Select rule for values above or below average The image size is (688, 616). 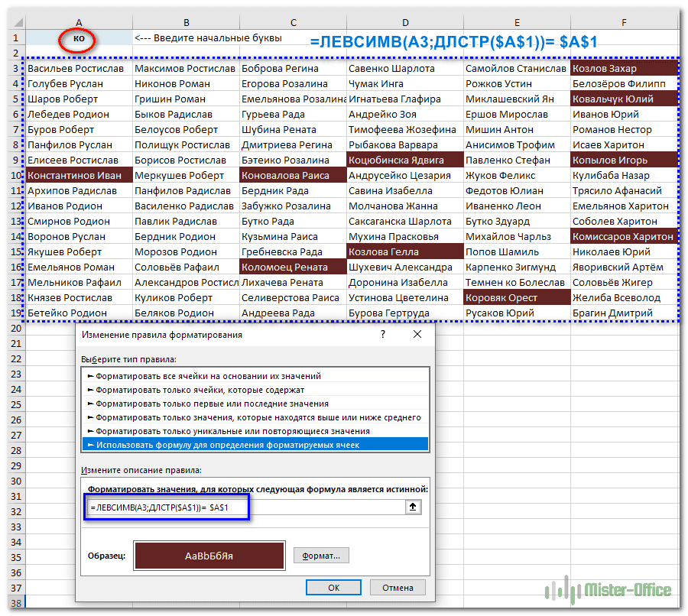(255, 417)
